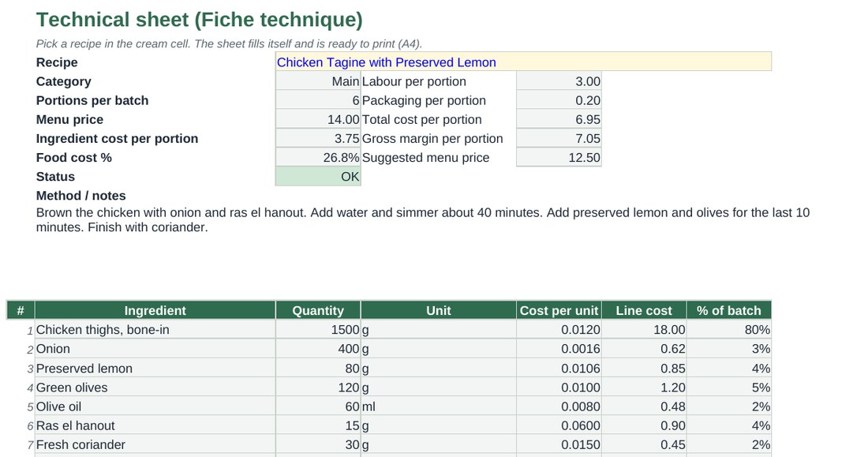Image resolution: width=868 pixels, height=457 pixels.
Task: Click the Menu price cell showing 14.00
Action: point(318,120)
